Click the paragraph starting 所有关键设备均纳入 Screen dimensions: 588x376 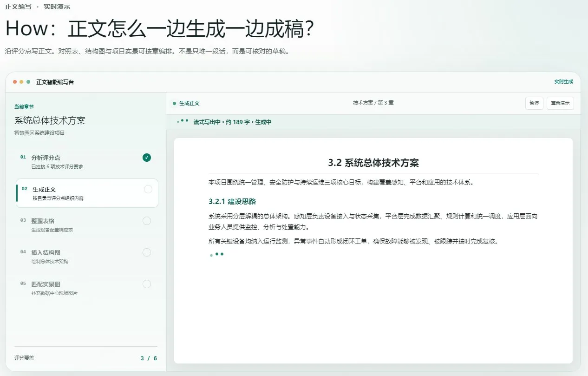pyautogui.click(x=354, y=241)
